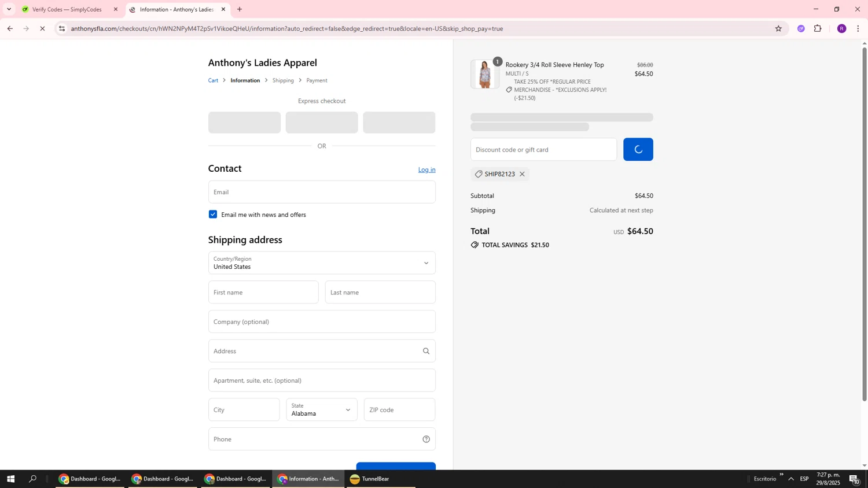The width and height of the screenshot is (868, 488).
Task: Focus the Company (optional) field
Action: tap(322, 321)
